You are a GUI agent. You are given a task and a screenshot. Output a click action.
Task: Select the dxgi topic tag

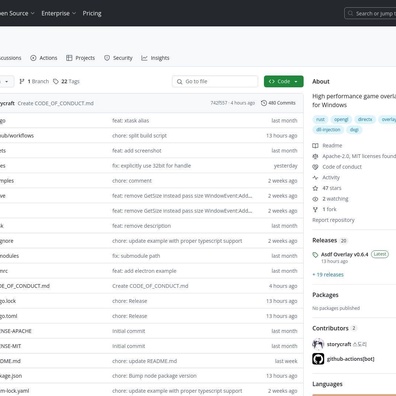[x=354, y=130]
